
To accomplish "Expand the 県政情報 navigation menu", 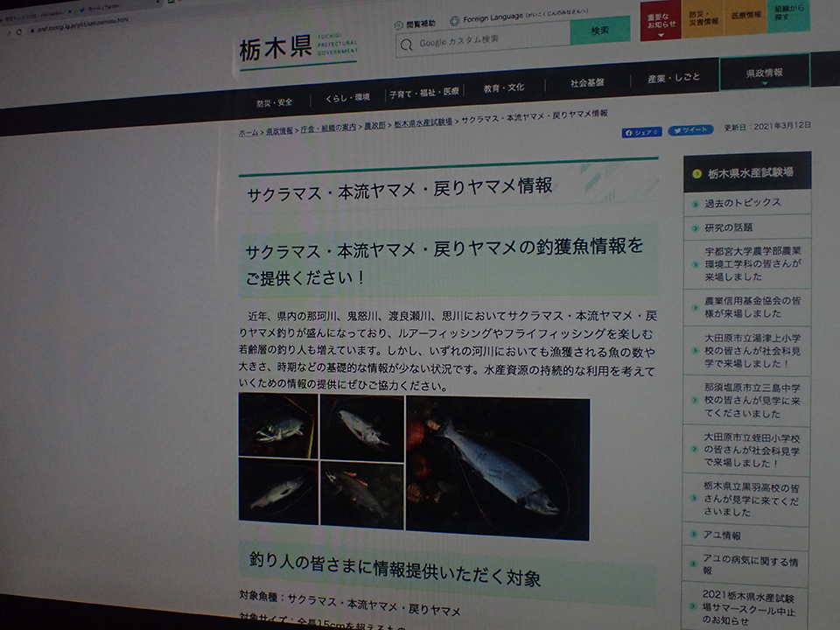I will (x=764, y=73).
